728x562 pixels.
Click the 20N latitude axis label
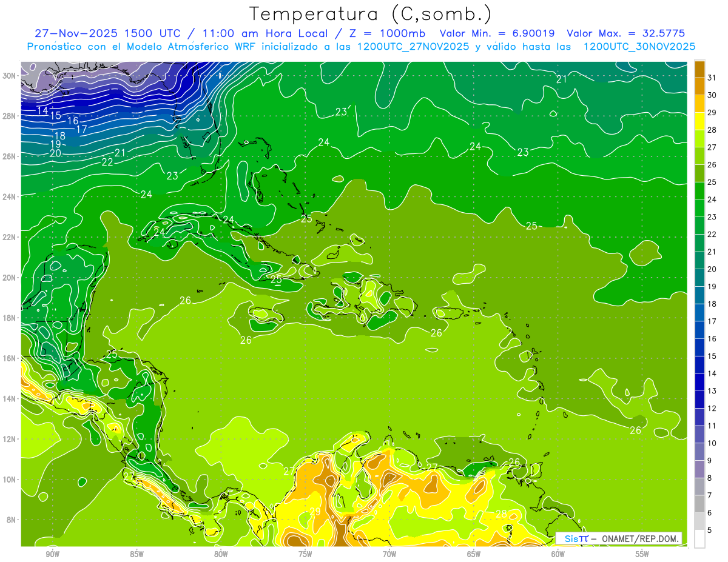coord(9,277)
